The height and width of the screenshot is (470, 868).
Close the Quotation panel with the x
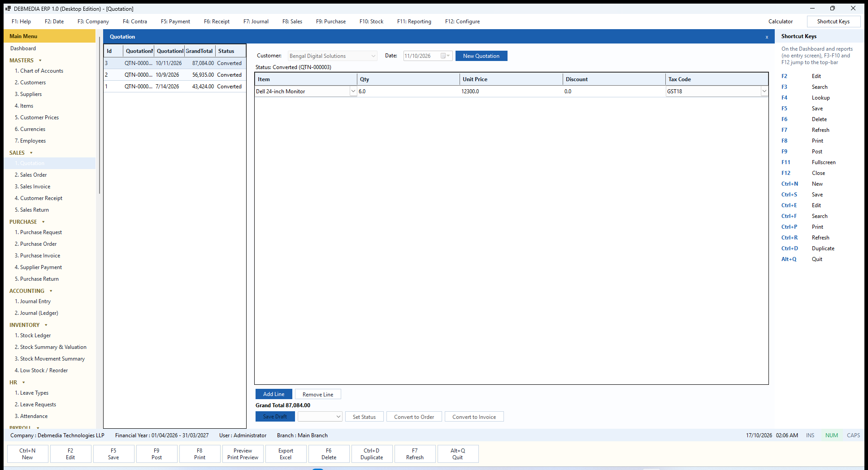767,37
